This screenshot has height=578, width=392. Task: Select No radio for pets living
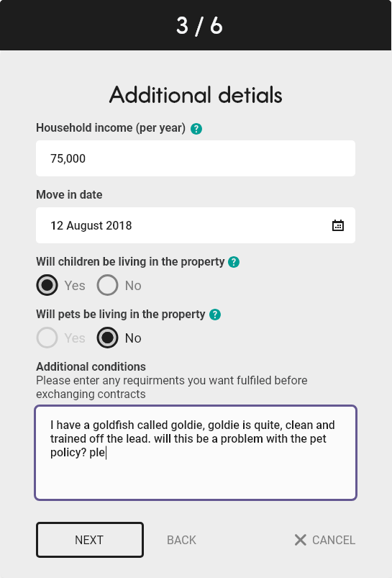[107, 338]
